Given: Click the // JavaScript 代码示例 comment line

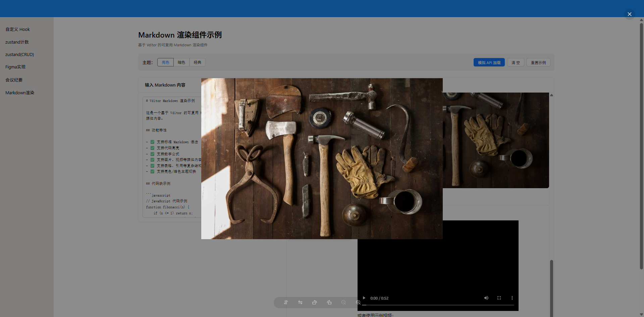Looking at the screenshot, I should (167, 201).
